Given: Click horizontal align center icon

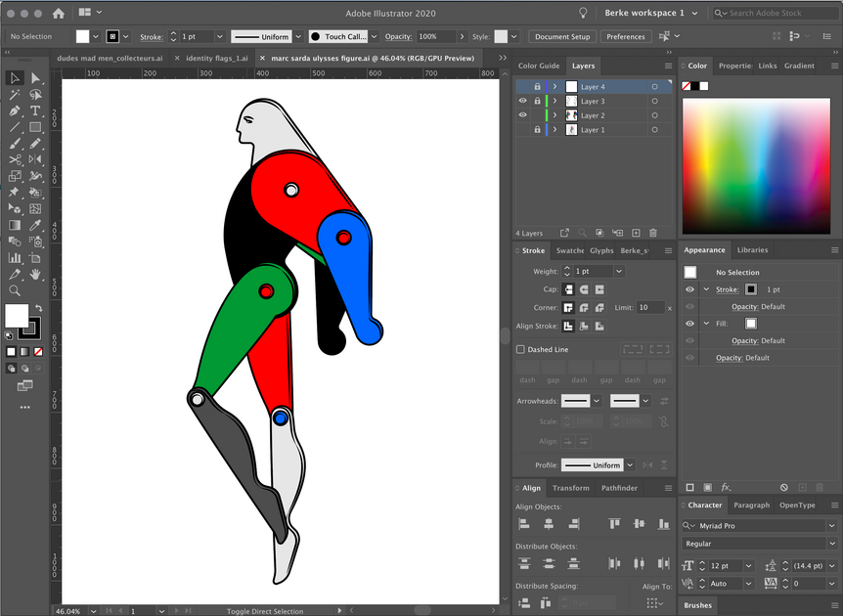Looking at the screenshot, I should pyautogui.click(x=549, y=523).
